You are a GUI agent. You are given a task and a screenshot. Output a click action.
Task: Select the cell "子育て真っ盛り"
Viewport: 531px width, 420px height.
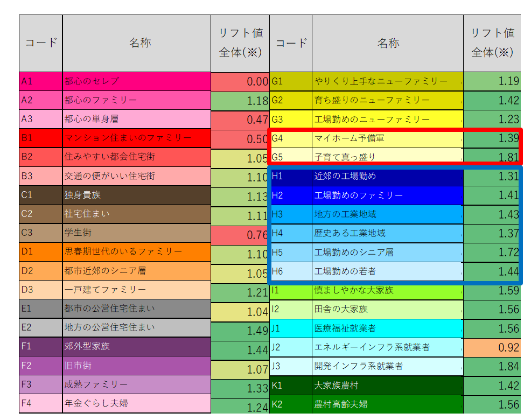387,156
